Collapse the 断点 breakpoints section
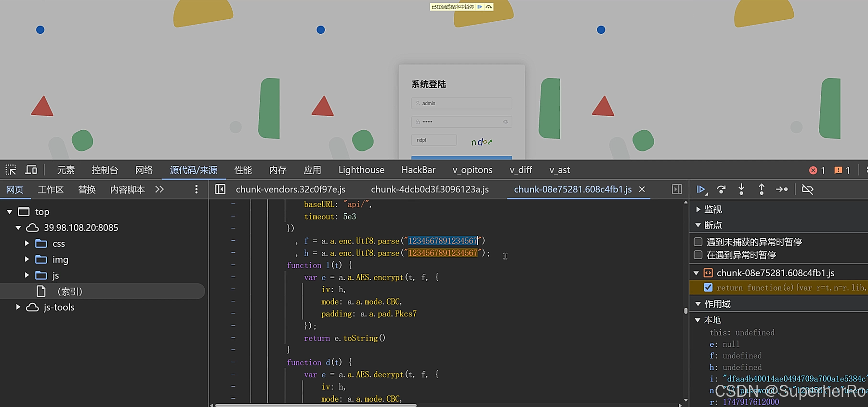868x407 pixels. (698, 225)
